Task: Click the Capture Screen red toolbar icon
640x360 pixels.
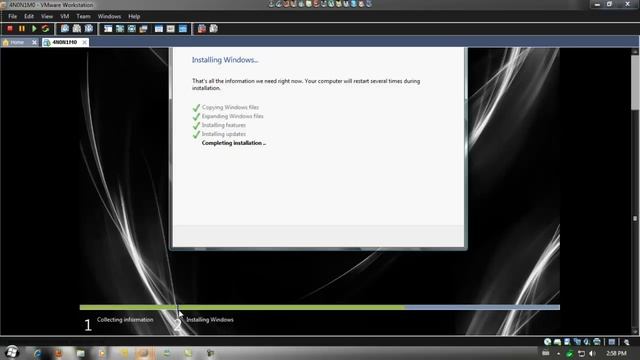Action: tap(202, 29)
